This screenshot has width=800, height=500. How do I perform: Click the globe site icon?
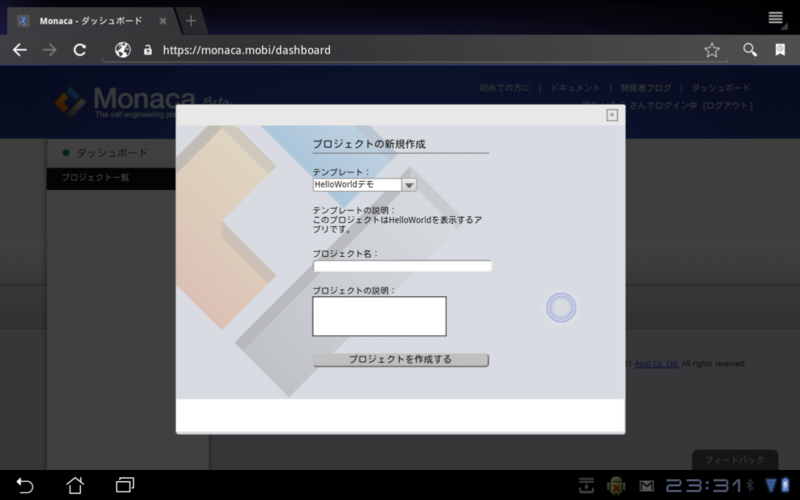click(122, 50)
